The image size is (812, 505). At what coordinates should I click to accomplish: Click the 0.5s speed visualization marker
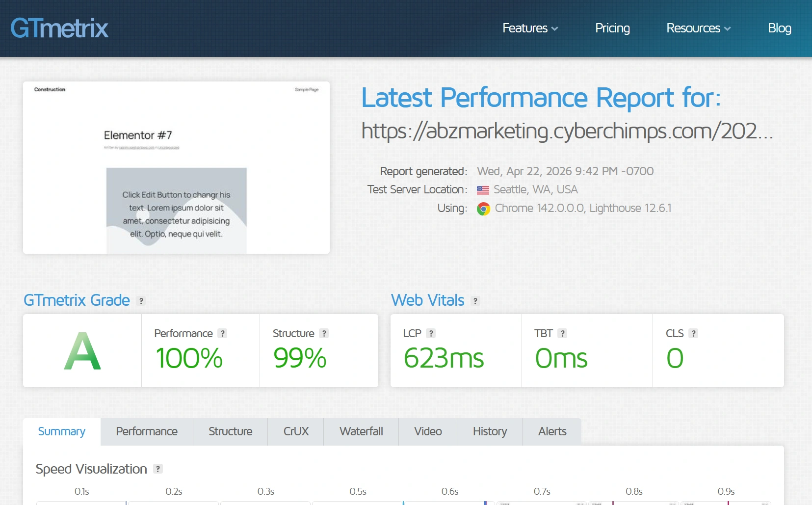[358, 491]
